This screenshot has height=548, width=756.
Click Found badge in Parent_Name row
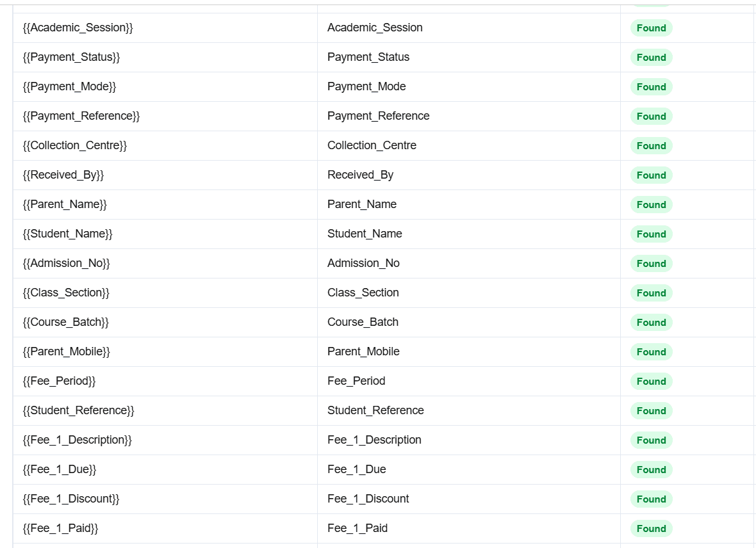[x=651, y=204]
